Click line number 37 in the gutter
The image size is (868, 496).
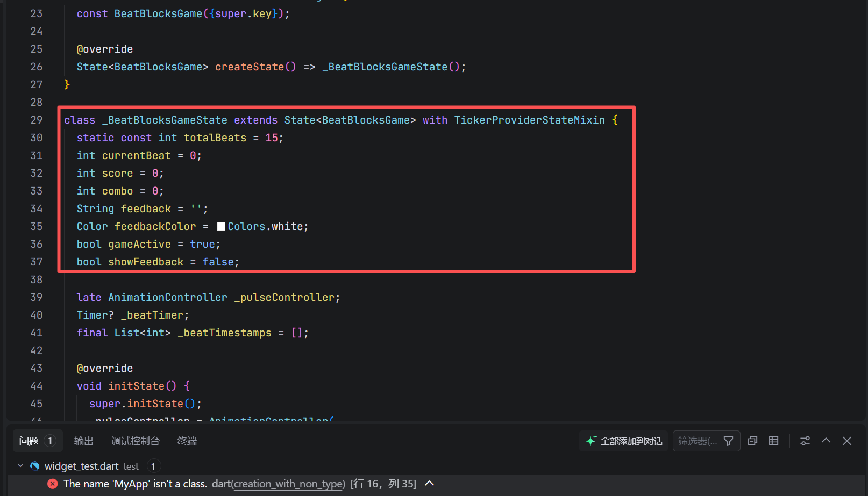coord(37,262)
